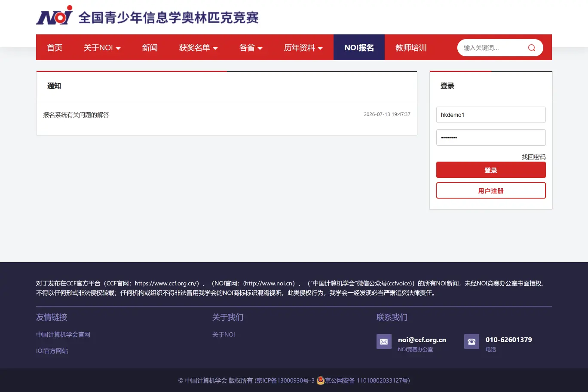
Task: Open the 教师培训 menu item
Action: point(411,48)
